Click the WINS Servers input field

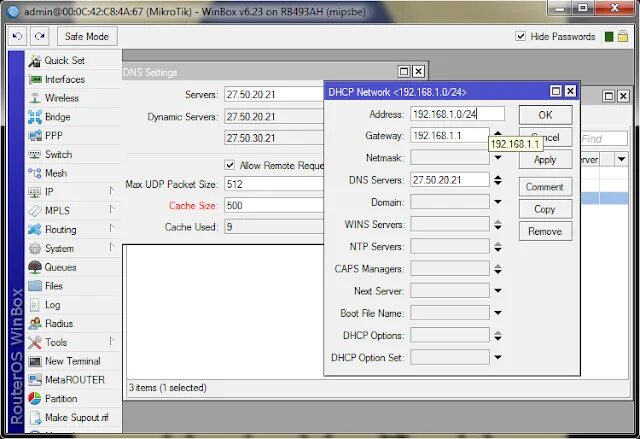click(449, 224)
